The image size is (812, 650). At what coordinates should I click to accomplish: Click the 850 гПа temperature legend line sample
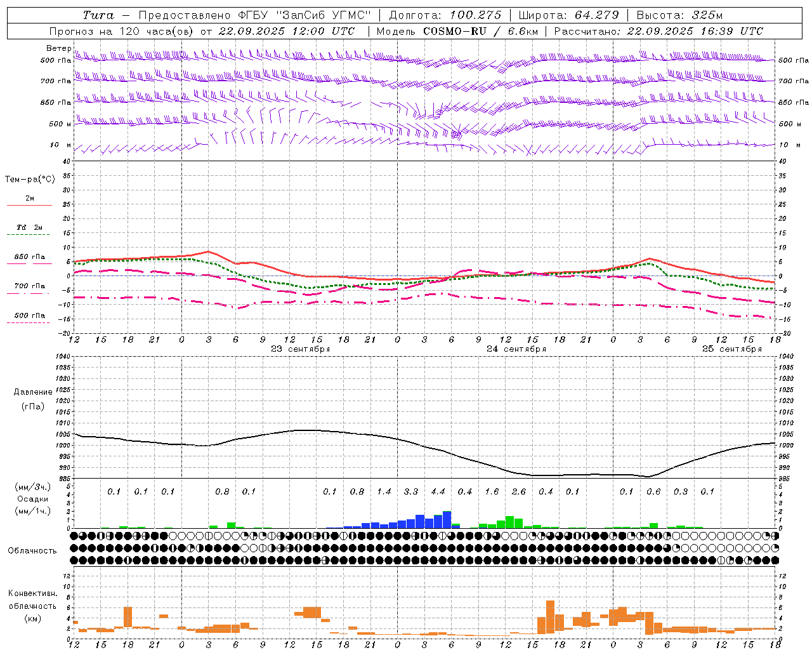click(29, 264)
